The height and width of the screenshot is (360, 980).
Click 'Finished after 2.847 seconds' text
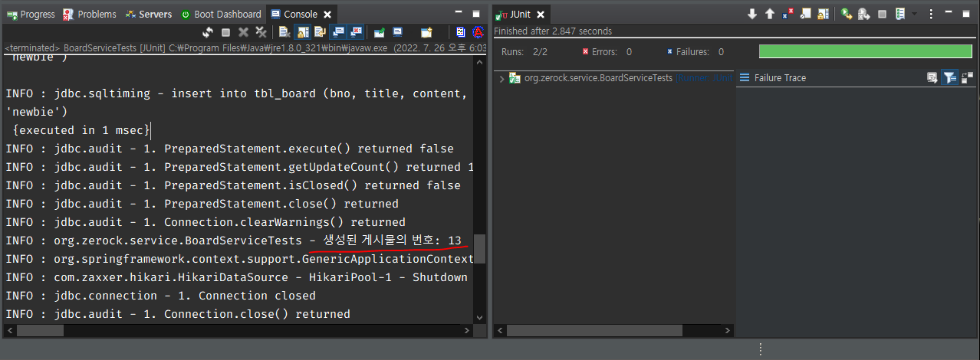553,31
